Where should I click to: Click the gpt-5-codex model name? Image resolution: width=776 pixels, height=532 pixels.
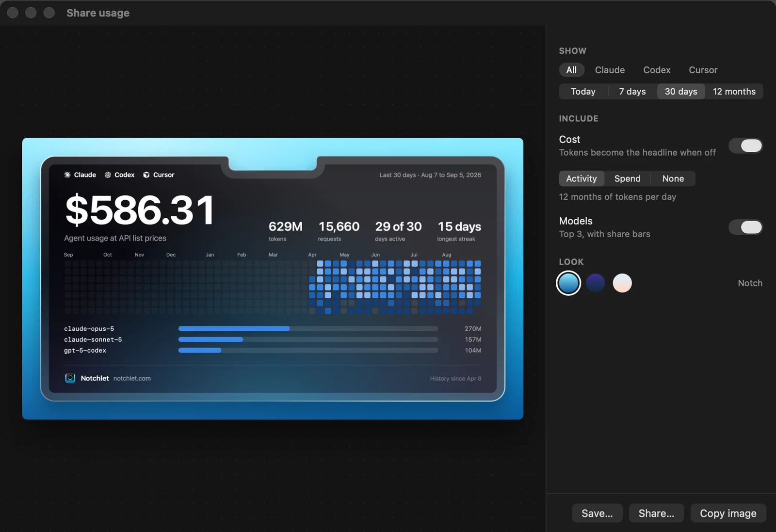85,350
